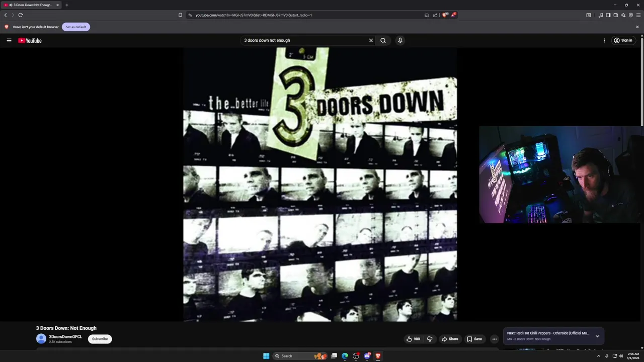This screenshot has width=644, height=362.
Task: Open the Windows Start menu
Action: pos(266,356)
